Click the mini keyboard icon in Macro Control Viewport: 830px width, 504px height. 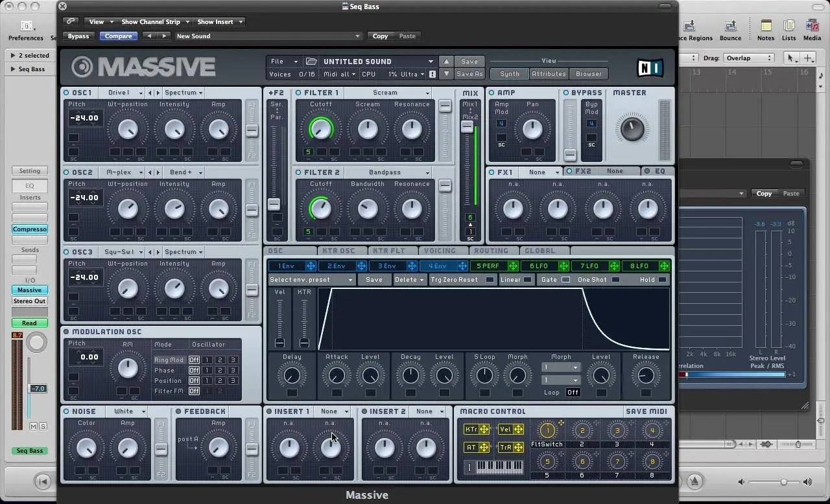pyautogui.click(x=499, y=467)
